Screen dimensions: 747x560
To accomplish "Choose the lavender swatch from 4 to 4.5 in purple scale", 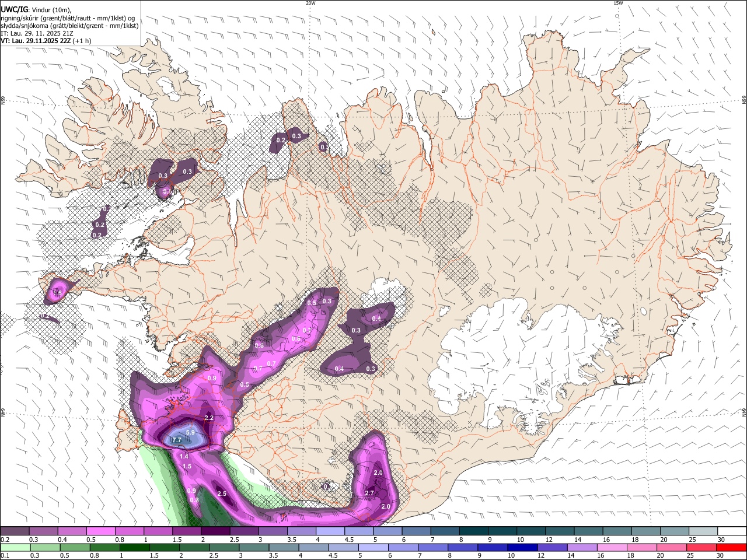I will (x=330, y=531).
